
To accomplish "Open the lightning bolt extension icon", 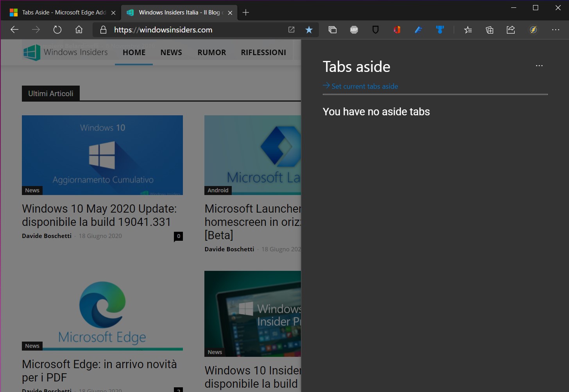I will click(x=533, y=30).
